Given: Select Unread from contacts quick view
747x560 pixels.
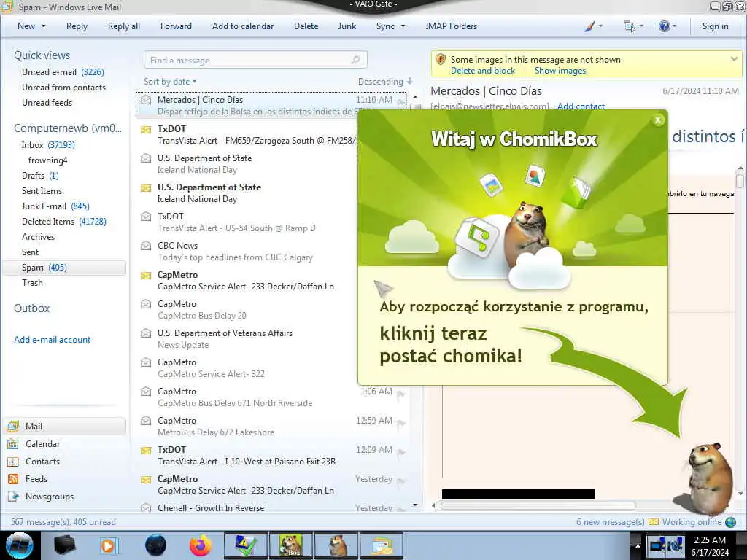Looking at the screenshot, I should point(64,87).
